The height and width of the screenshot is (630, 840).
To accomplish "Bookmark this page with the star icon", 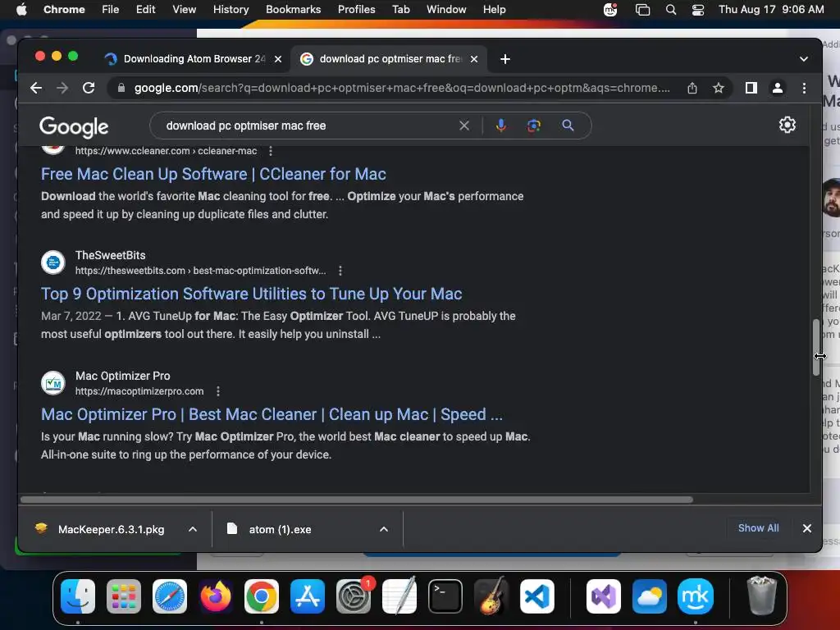I will (x=719, y=88).
